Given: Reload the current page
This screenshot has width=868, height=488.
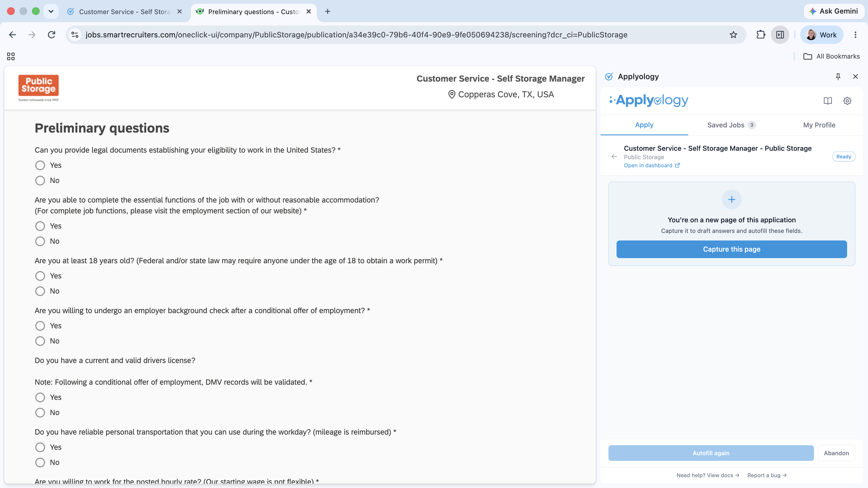Looking at the screenshot, I should [51, 35].
